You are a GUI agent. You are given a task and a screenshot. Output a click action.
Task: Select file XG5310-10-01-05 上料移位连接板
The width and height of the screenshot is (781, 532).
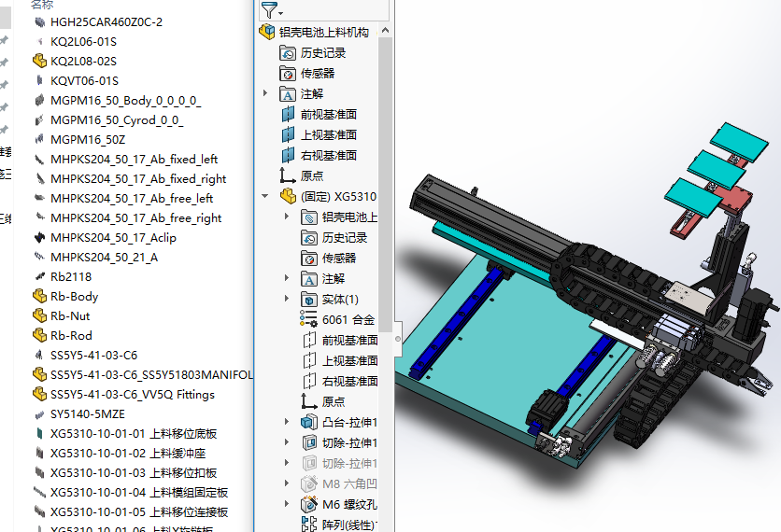[x=139, y=511]
